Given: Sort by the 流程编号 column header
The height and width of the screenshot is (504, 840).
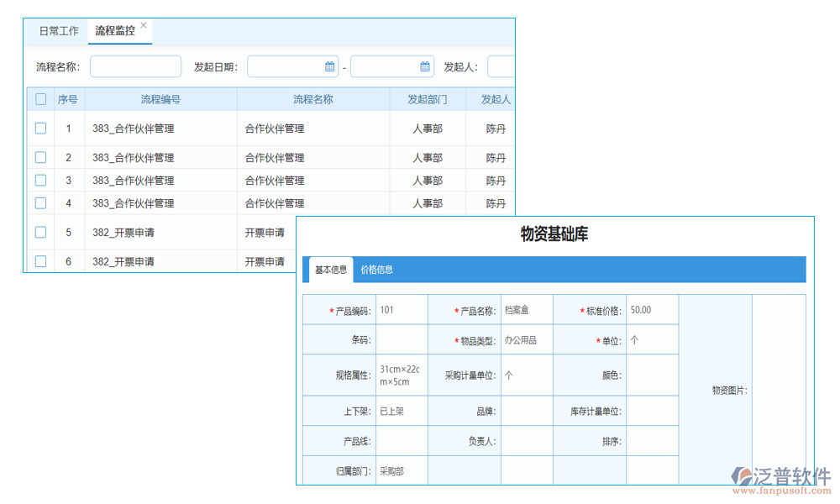Looking at the screenshot, I should pyautogui.click(x=162, y=98).
